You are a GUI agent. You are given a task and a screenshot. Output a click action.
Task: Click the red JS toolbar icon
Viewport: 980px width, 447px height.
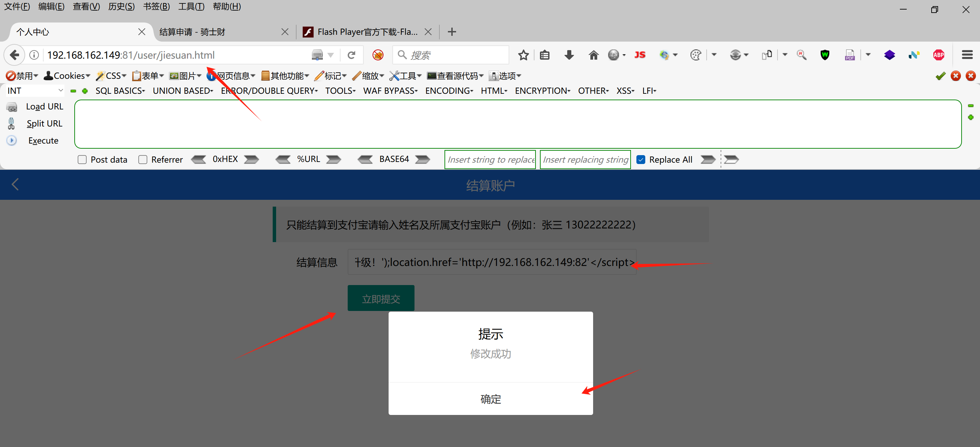[639, 55]
